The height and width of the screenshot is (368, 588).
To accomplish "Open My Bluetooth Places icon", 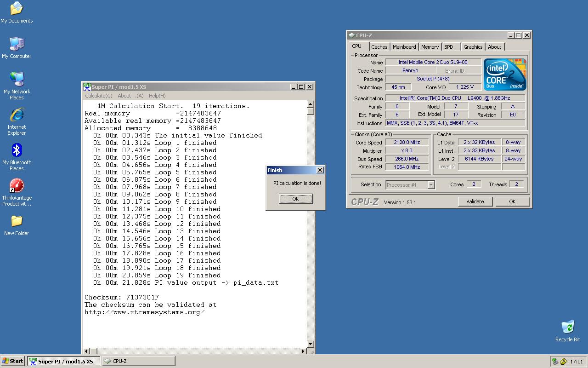I will point(17,156).
